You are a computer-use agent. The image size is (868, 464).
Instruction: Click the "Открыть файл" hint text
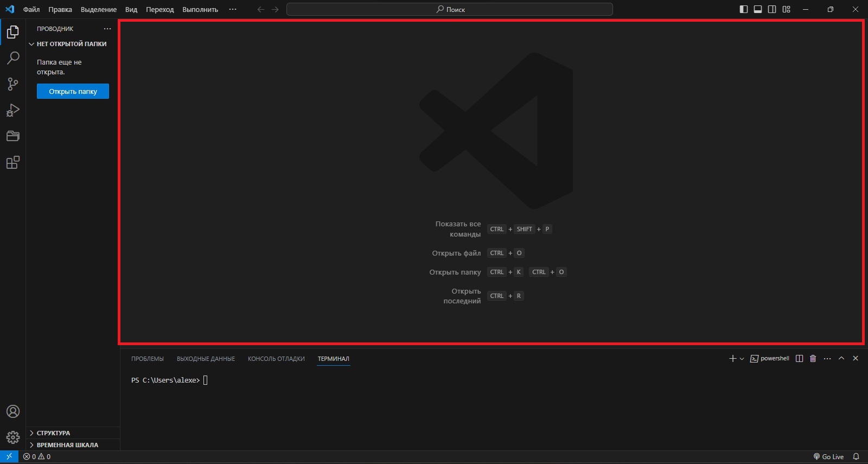pos(456,253)
